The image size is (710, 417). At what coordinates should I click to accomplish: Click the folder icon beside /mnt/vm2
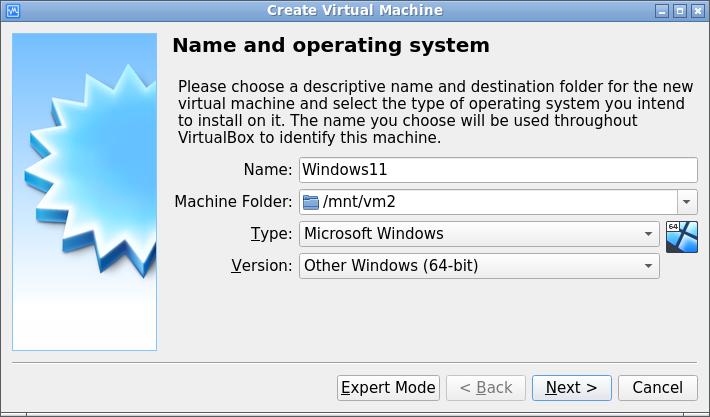(x=311, y=202)
